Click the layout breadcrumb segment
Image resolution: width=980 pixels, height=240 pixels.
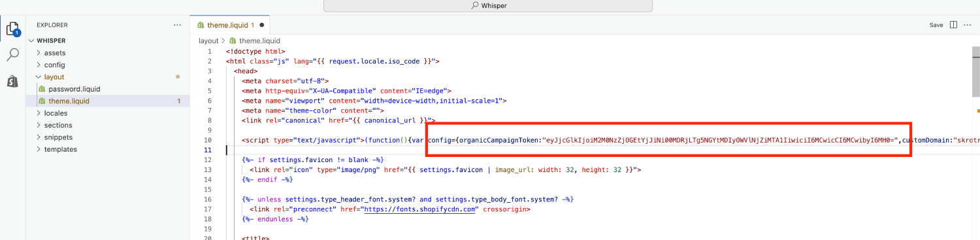click(x=208, y=41)
